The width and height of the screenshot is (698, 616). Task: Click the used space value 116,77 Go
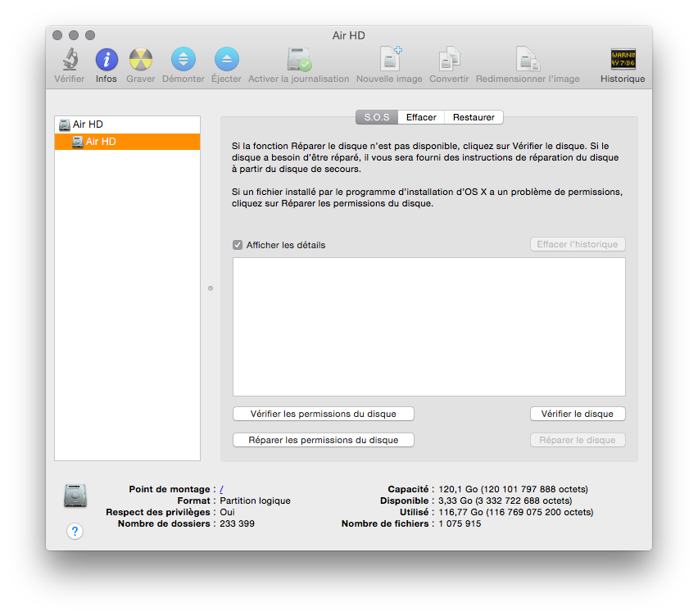pos(516,512)
